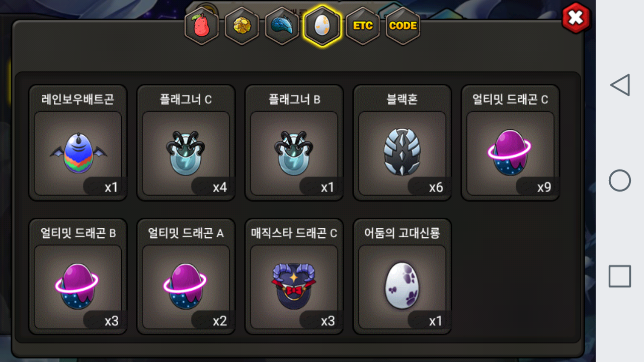Close the inventory with red X
The width and height of the screenshot is (644, 362).
pos(576,18)
